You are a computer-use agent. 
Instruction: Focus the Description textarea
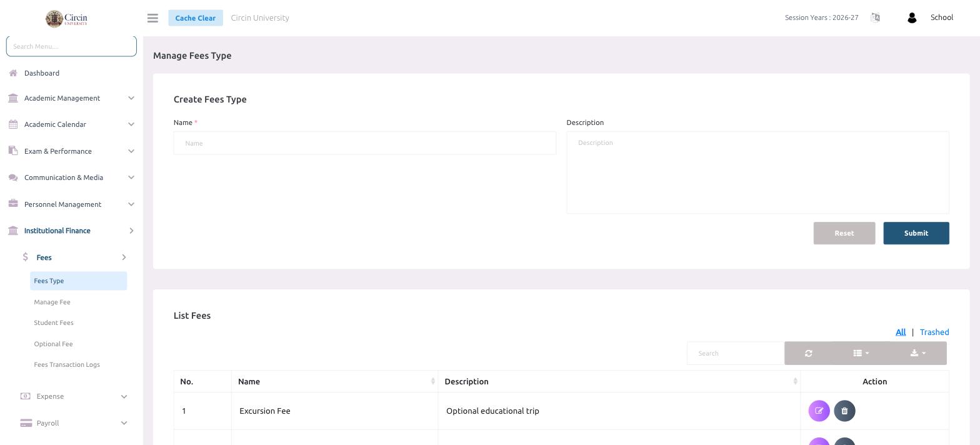click(x=757, y=172)
